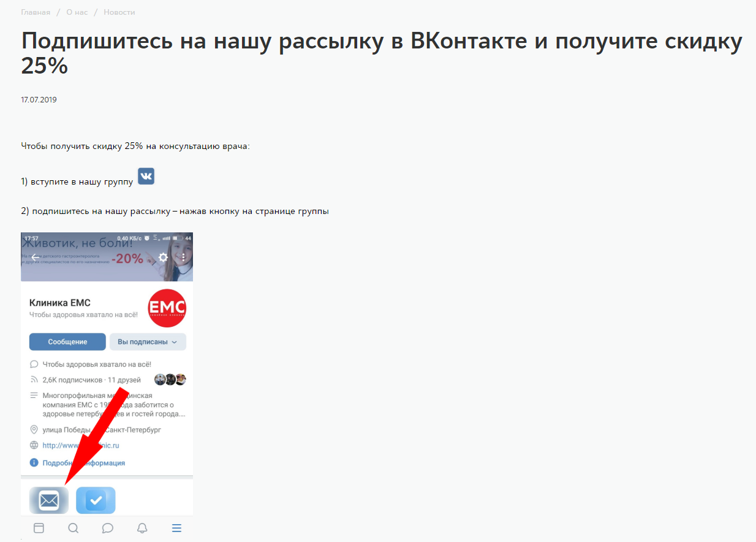The width and height of the screenshot is (756, 542).
Task: Tap the search magnifier in bottom bar
Action: [x=73, y=528]
